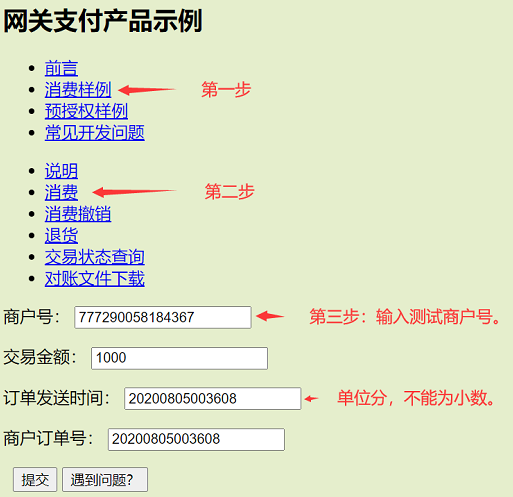The height and width of the screenshot is (497, 513).
Task: Click the 交易金额 label text
Action: pyautogui.click(x=40, y=358)
